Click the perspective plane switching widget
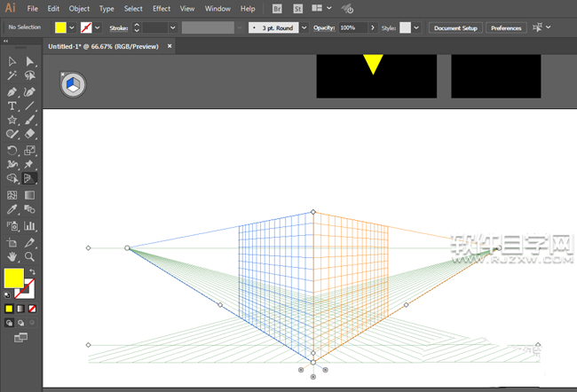The height and width of the screenshot is (392, 577). pyautogui.click(x=72, y=84)
